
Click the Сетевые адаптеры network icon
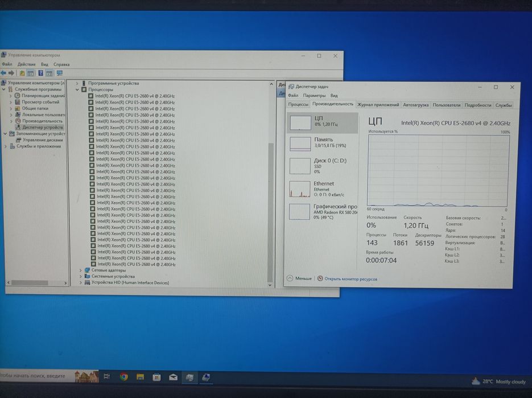[87, 270]
